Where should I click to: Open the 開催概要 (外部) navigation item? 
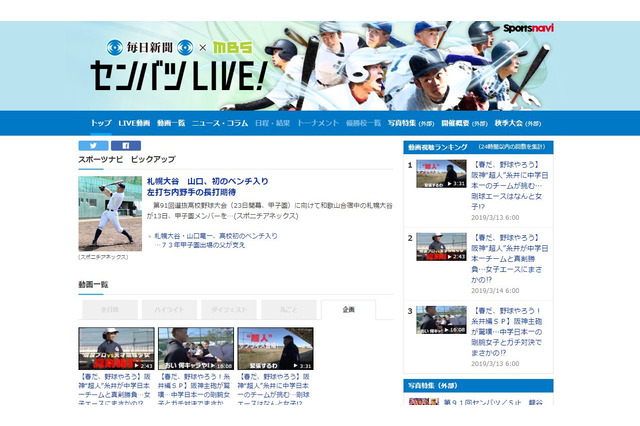tap(464, 123)
